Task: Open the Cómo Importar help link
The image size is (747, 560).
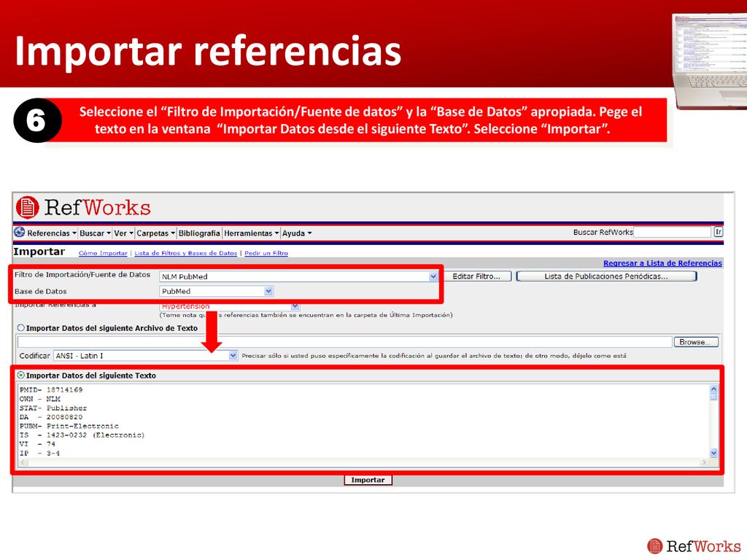Action: [x=103, y=253]
